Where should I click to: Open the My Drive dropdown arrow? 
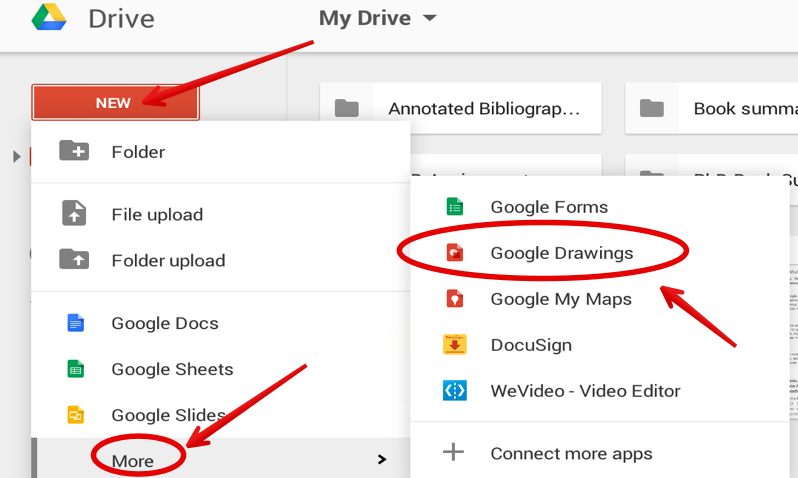(430, 18)
